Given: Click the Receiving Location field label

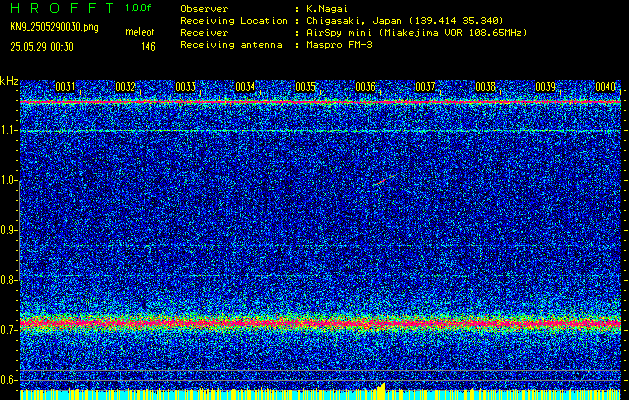Looking at the screenshot, I should pyautogui.click(x=234, y=21).
